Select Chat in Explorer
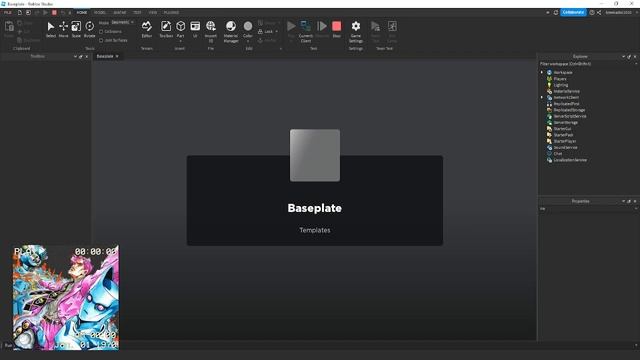The width and height of the screenshot is (640, 360). (558, 154)
